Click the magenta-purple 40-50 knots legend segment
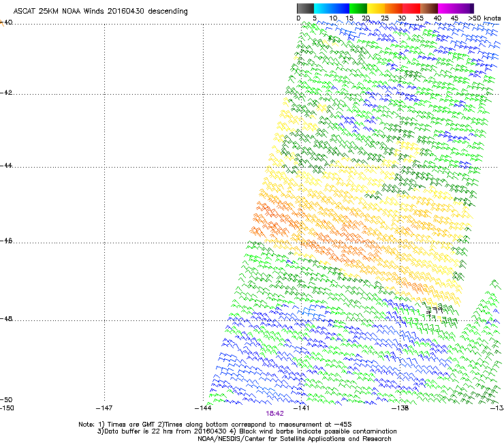 [456, 8]
